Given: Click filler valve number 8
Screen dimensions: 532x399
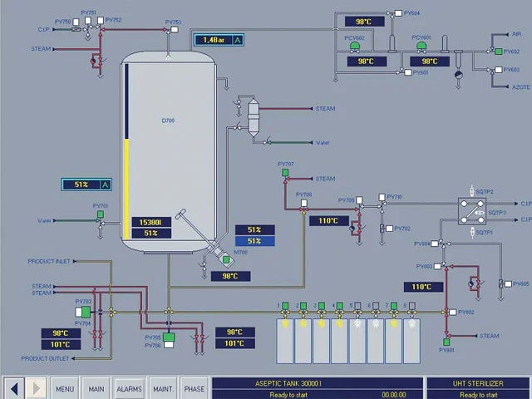Looking at the screenshot, I should coord(412,306).
